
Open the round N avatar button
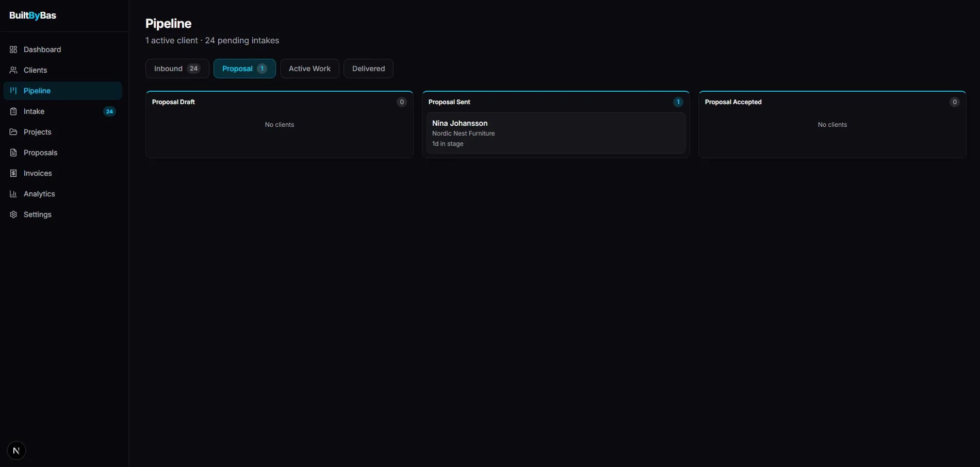tap(17, 451)
